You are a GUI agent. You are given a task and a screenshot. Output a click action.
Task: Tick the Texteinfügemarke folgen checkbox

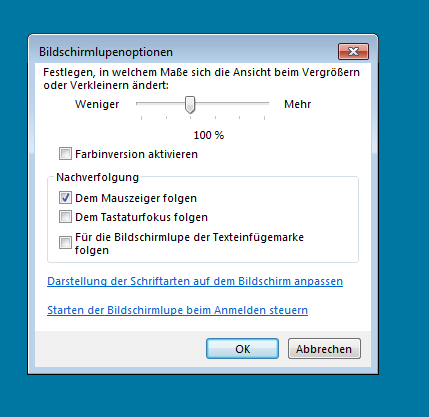pos(65,243)
